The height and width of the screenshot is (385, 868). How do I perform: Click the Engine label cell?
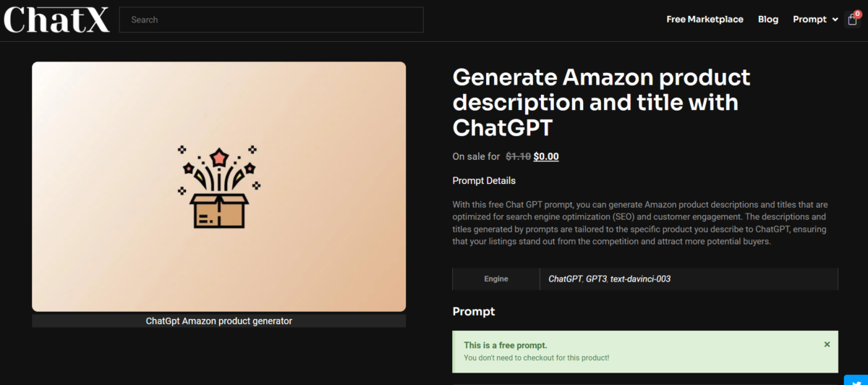pos(496,279)
